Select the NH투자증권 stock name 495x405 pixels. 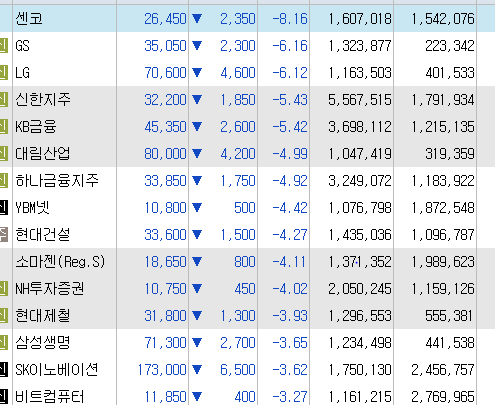pos(50,289)
